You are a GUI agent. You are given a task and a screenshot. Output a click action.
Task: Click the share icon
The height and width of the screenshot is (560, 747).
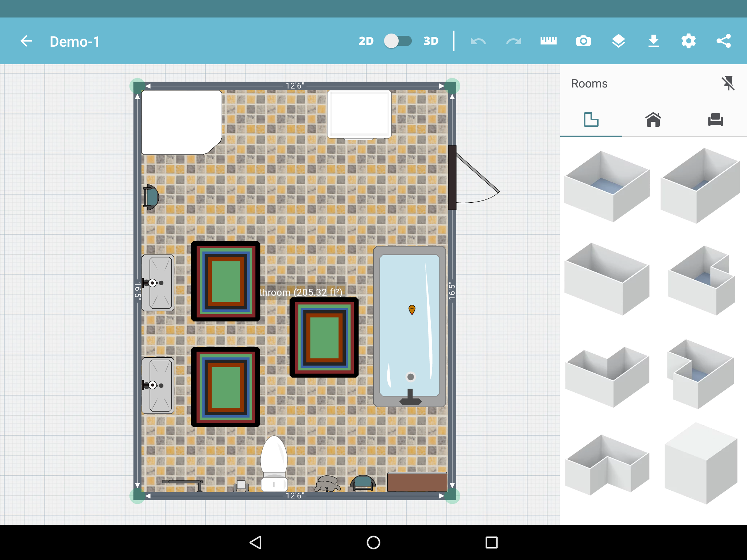click(723, 41)
